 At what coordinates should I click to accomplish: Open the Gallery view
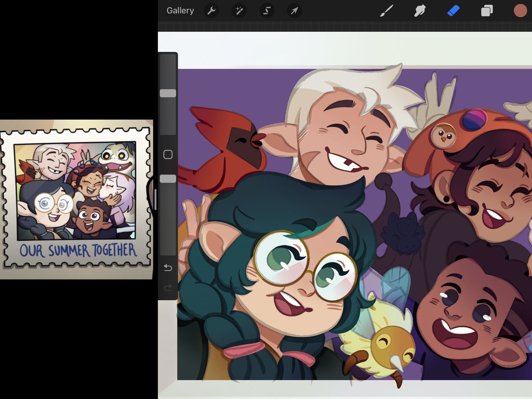pyautogui.click(x=180, y=11)
